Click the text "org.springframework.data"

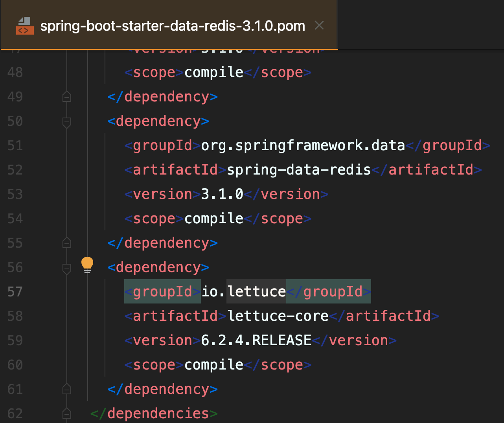[303, 145]
